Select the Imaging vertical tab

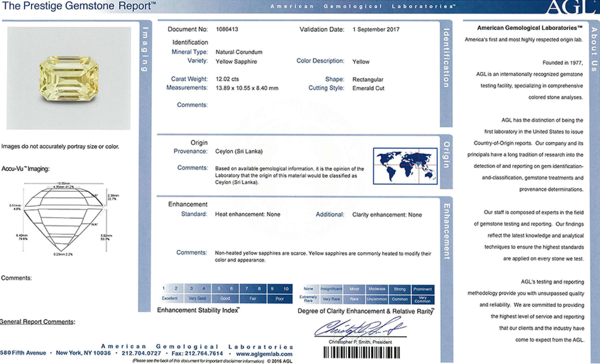[x=145, y=49]
